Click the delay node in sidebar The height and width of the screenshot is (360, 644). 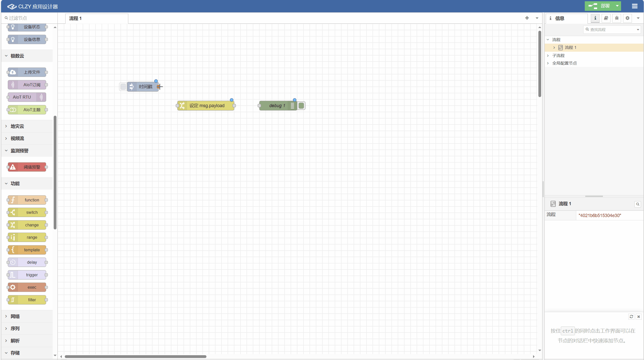point(27,262)
